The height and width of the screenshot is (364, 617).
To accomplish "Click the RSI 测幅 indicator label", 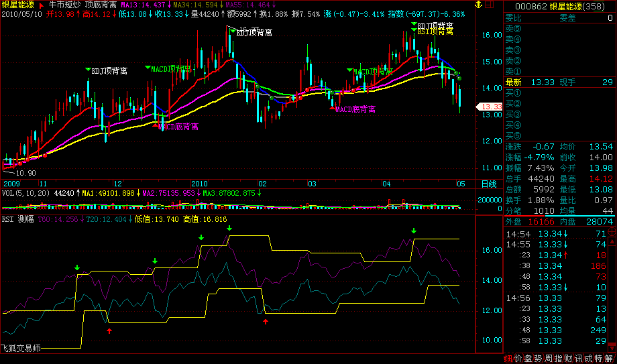I will [x=17, y=219].
